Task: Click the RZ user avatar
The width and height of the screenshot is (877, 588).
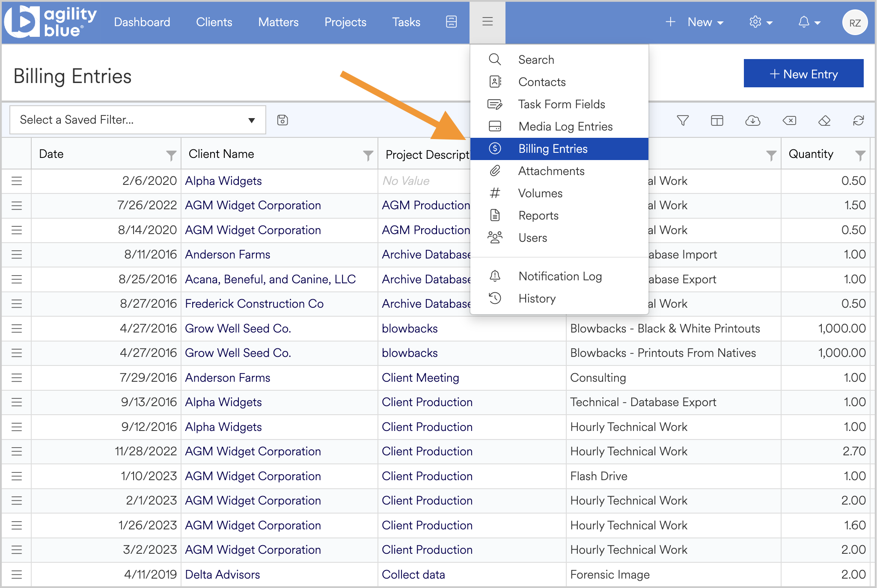Action: (855, 23)
